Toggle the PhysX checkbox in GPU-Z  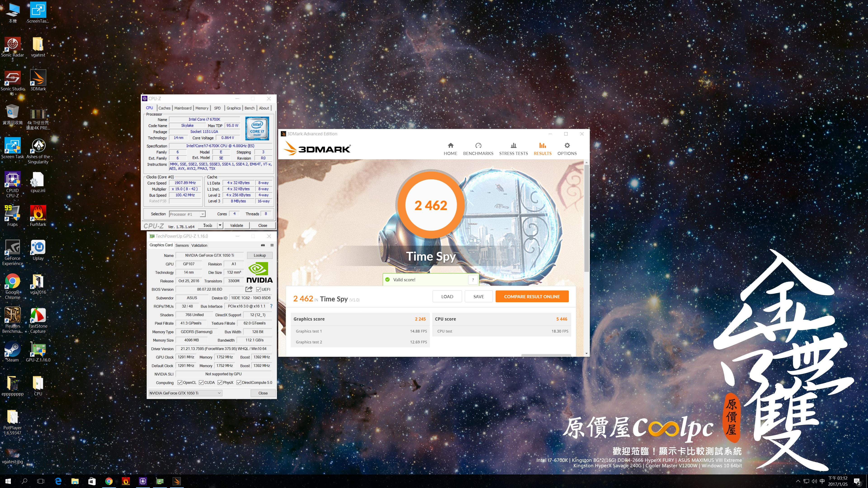coord(220,382)
